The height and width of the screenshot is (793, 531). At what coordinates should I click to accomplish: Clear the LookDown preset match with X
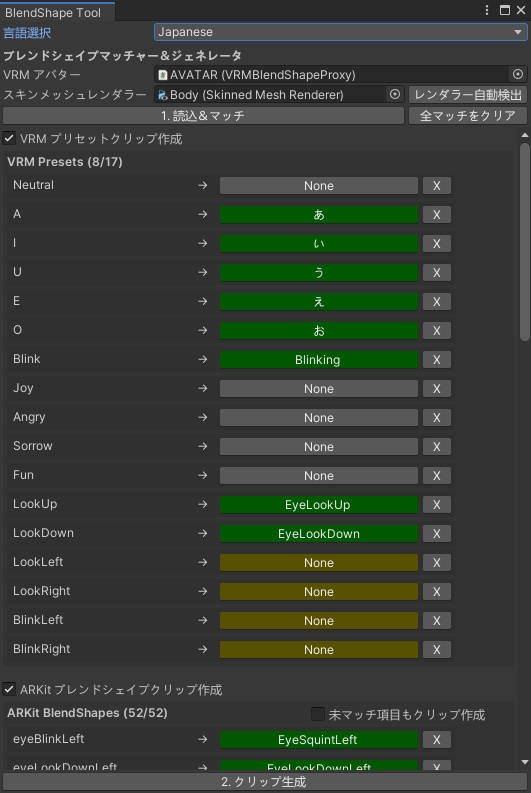[436, 534]
